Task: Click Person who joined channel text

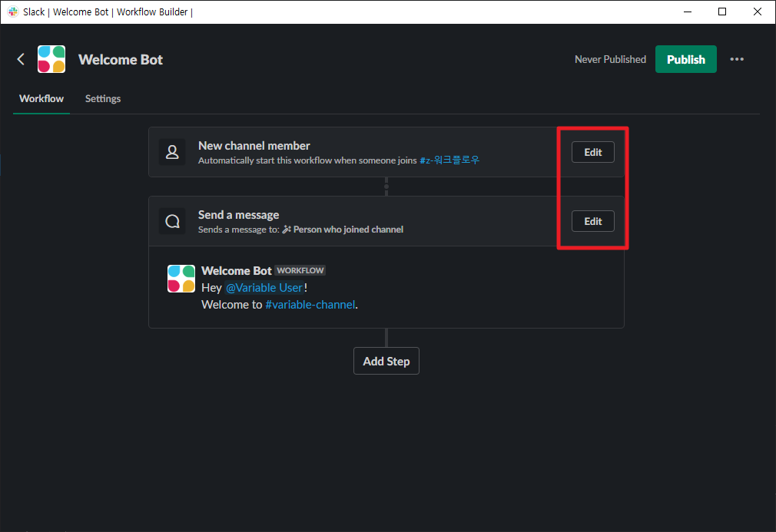Action: pyautogui.click(x=348, y=230)
